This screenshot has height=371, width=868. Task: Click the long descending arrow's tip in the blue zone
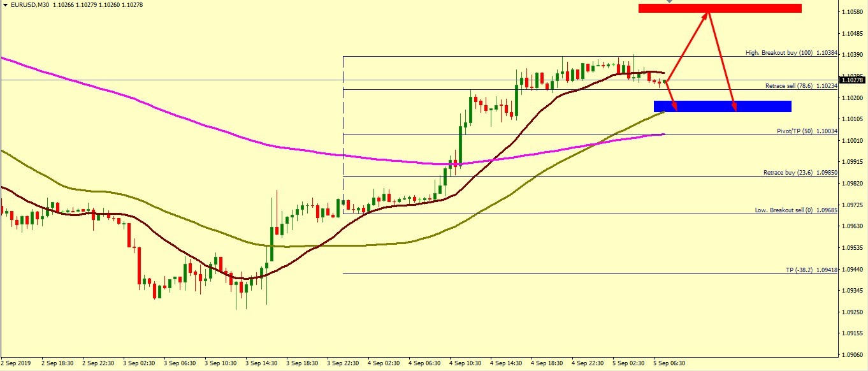(735, 108)
